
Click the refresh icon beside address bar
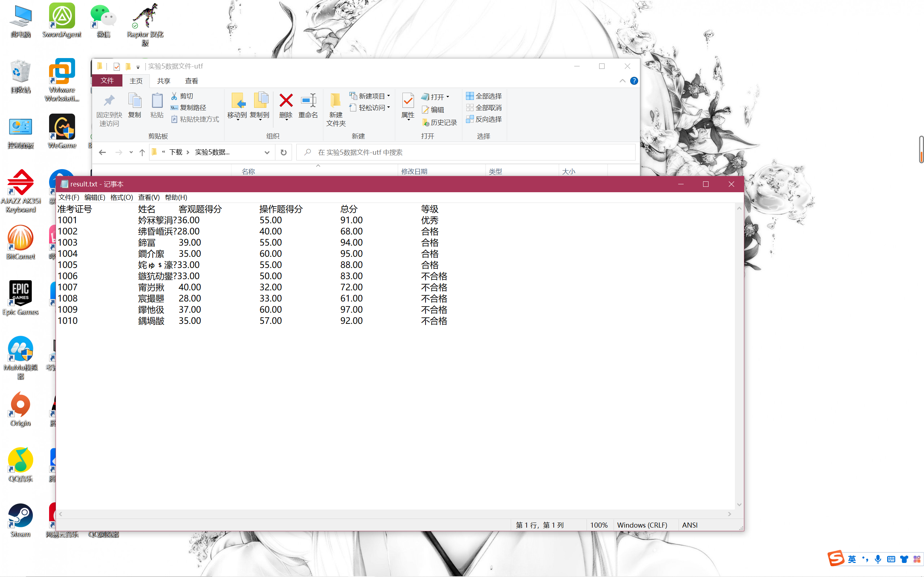point(283,152)
